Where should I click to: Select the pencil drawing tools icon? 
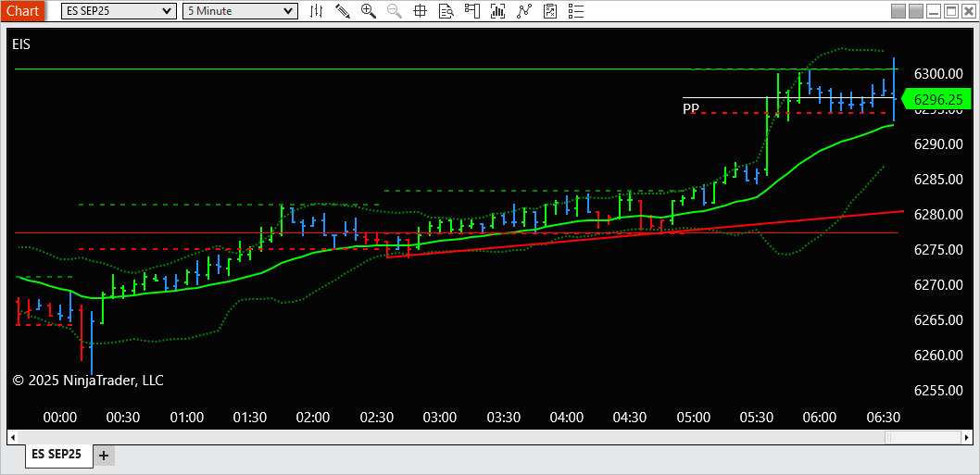click(343, 10)
